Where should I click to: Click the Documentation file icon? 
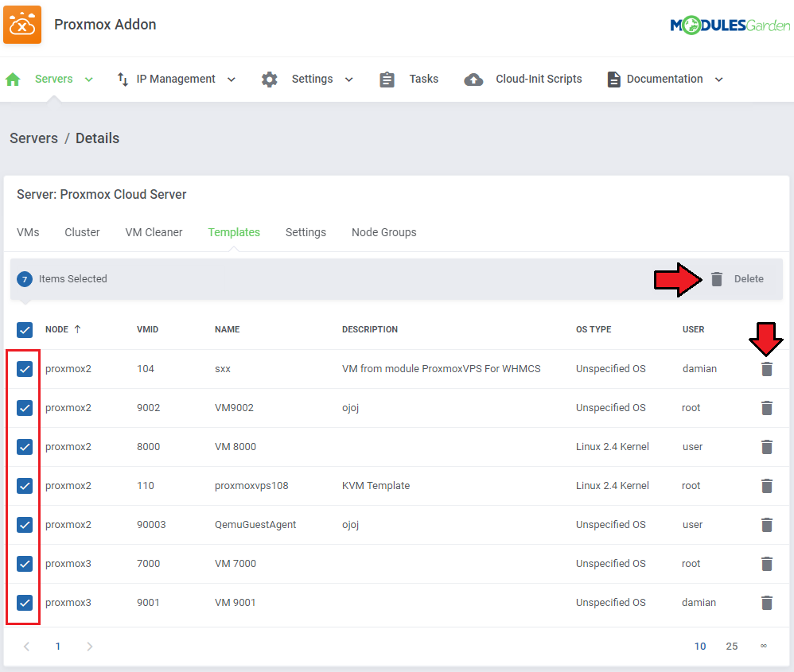click(x=613, y=80)
